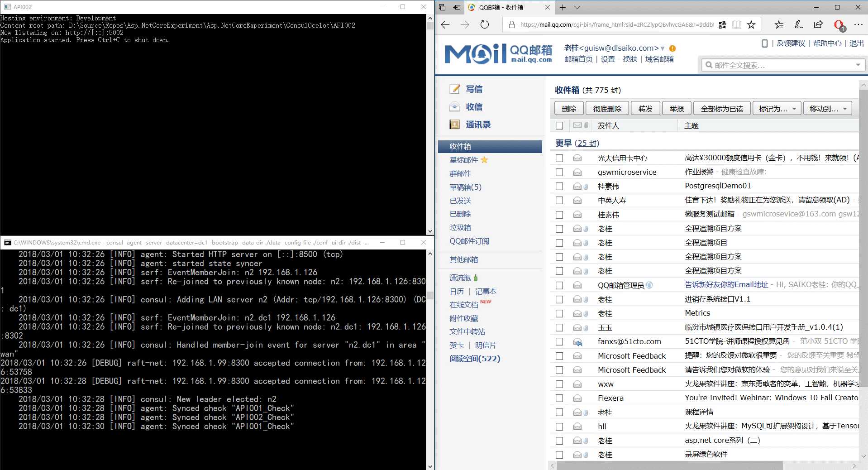Click the attachment icon on PostgresqlDemo01 row
The width and height of the screenshot is (868, 470).
(x=586, y=187)
